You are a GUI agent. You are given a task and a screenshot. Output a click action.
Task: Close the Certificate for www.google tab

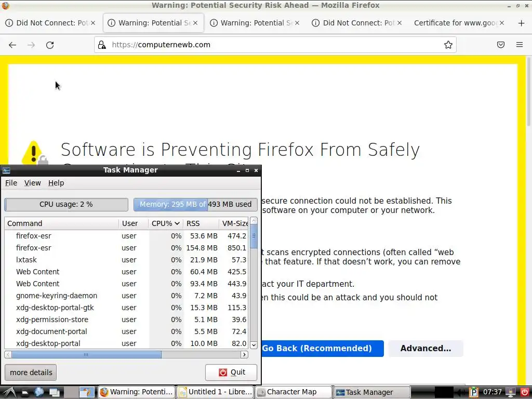(502, 23)
